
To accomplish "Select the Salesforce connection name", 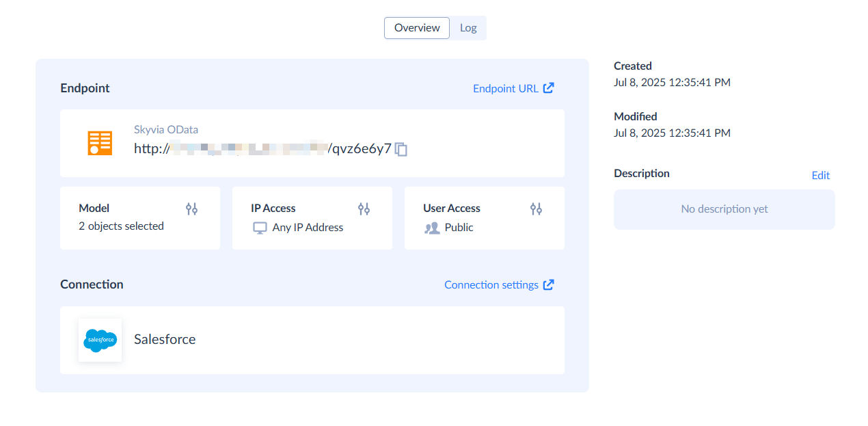I will click(165, 339).
